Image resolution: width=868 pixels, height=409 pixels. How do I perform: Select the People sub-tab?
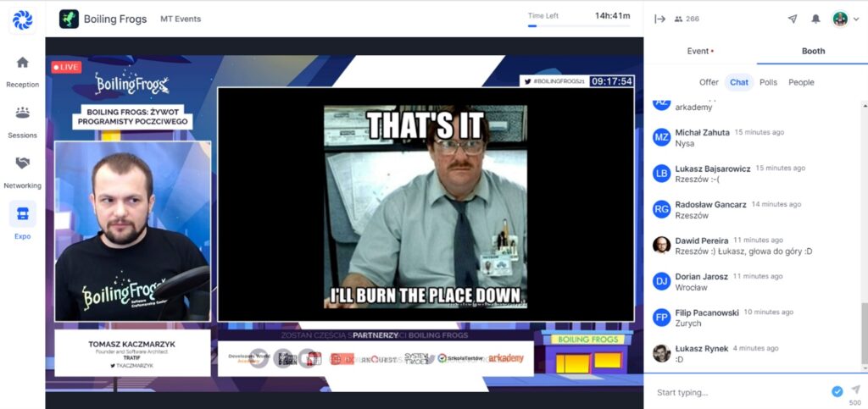pyautogui.click(x=801, y=82)
